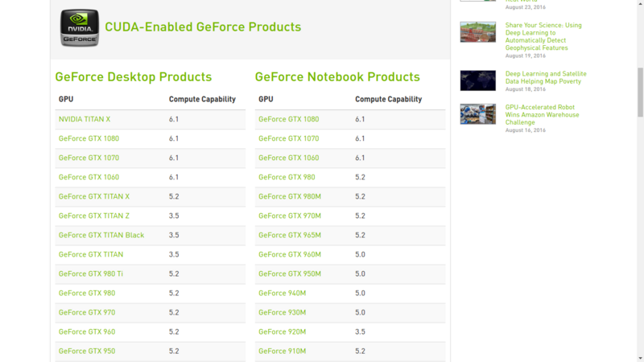The width and height of the screenshot is (644, 362).
Task: Click the August 16, 2016 date
Action: click(526, 130)
